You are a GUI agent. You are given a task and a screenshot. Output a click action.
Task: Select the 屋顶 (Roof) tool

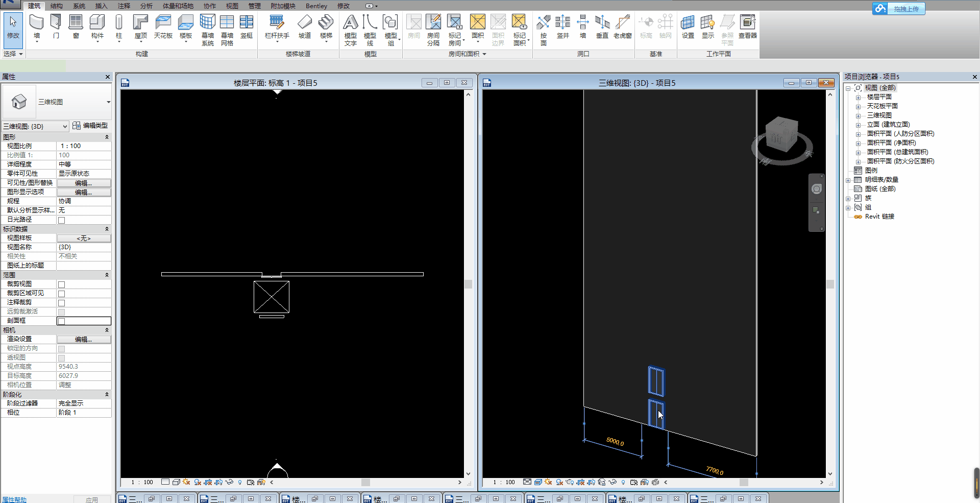140,27
